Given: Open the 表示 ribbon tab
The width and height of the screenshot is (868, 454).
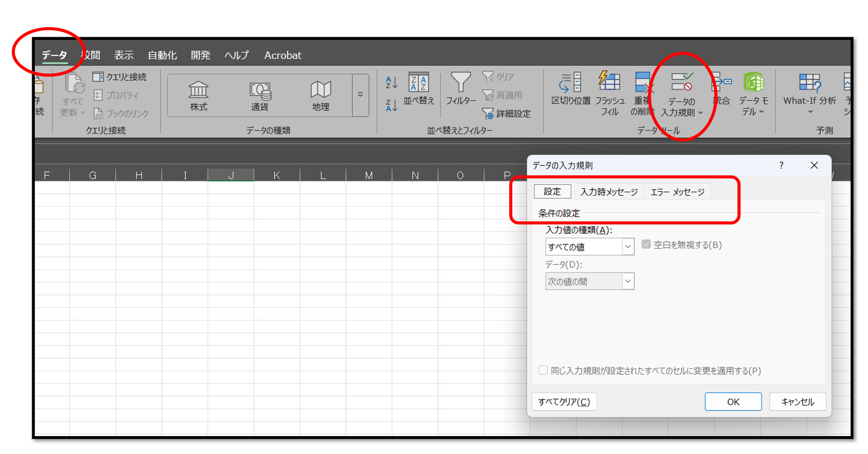Looking at the screenshot, I should pos(123,55).
